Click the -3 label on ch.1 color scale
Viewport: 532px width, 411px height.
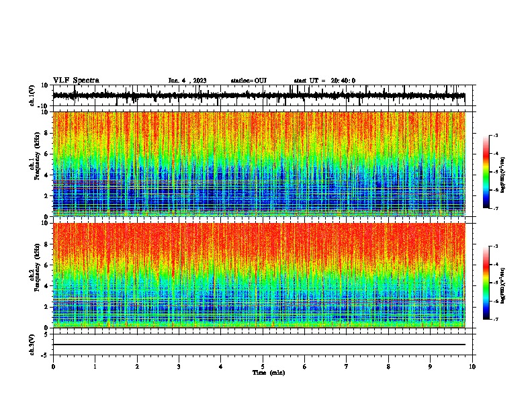496,135
